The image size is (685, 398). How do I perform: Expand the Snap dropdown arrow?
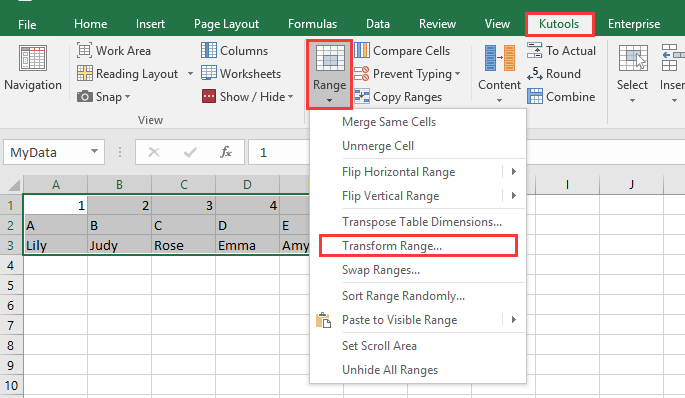(x=128, y=97)
